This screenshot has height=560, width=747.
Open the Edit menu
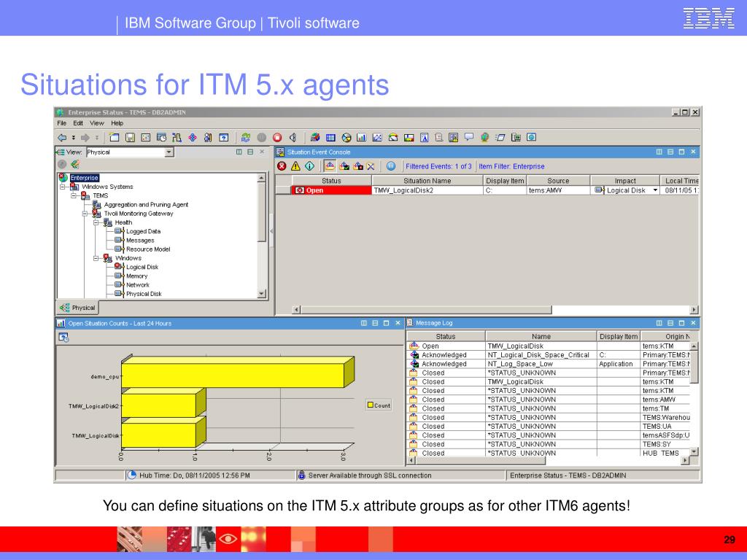[x=78, y=123]
